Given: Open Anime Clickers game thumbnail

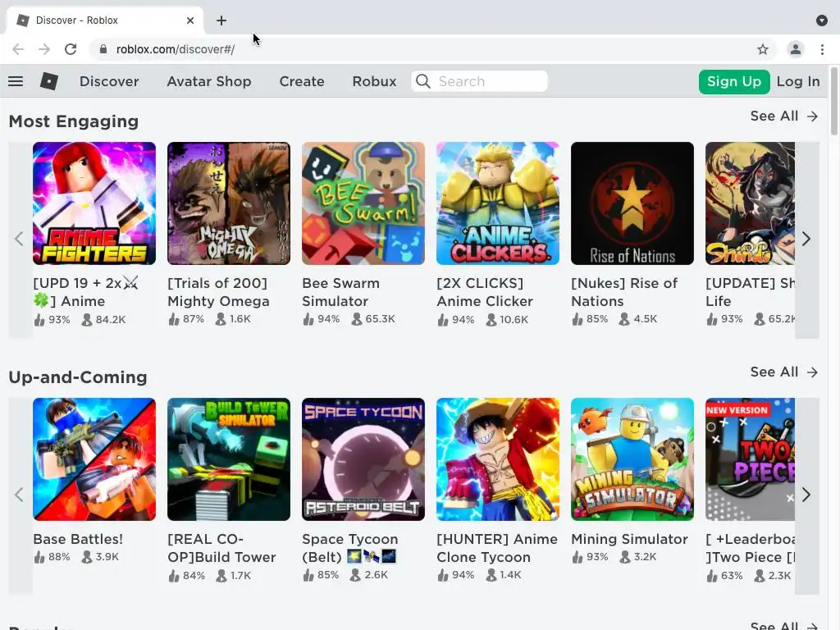Looking at the screenshot, I should pos(498,203).
